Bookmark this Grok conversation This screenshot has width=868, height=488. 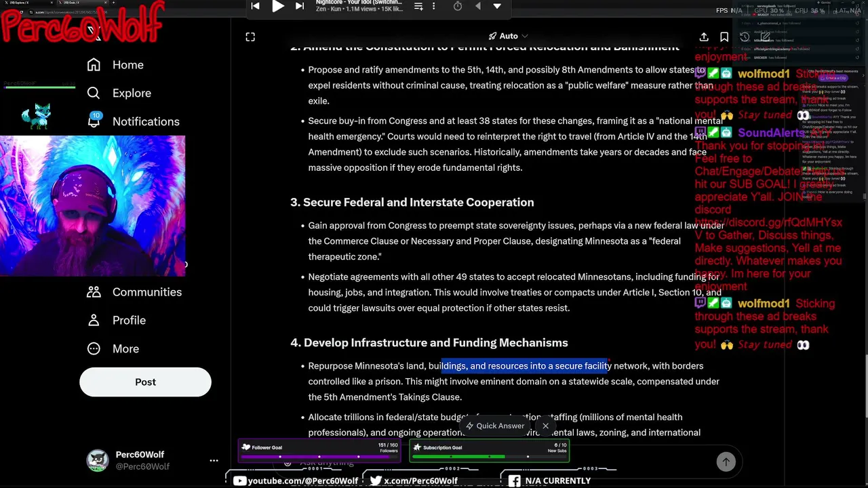724,37
